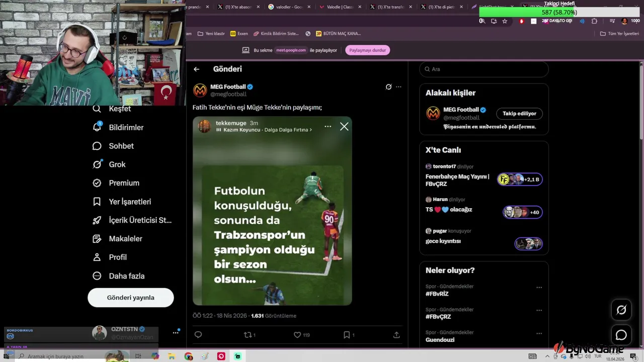Open Yer İşaretleri bookmark icon

point(97,202)
